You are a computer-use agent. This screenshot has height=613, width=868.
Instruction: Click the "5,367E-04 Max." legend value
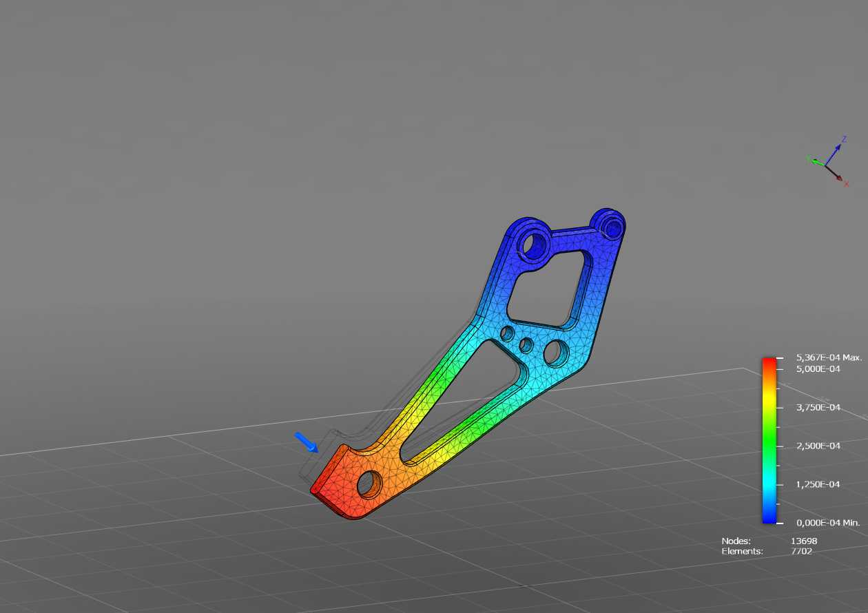(x=829, y=357)
